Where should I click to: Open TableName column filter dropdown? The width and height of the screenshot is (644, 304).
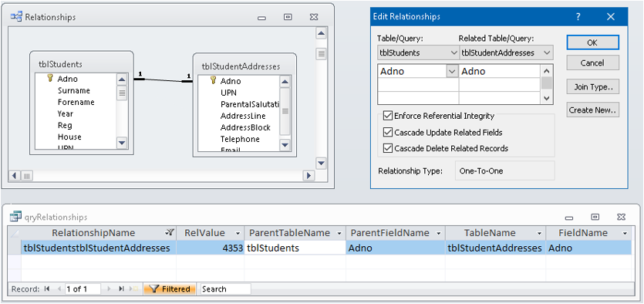click(x=539, y=233)
